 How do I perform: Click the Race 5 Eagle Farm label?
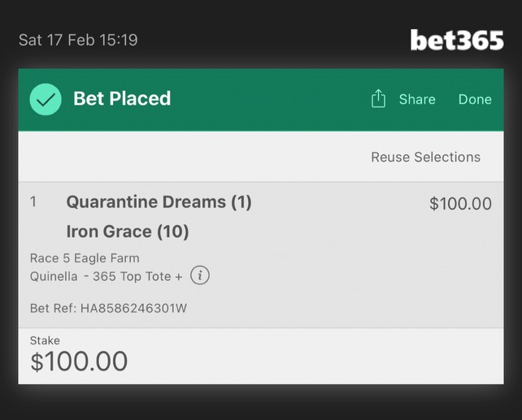85,258
